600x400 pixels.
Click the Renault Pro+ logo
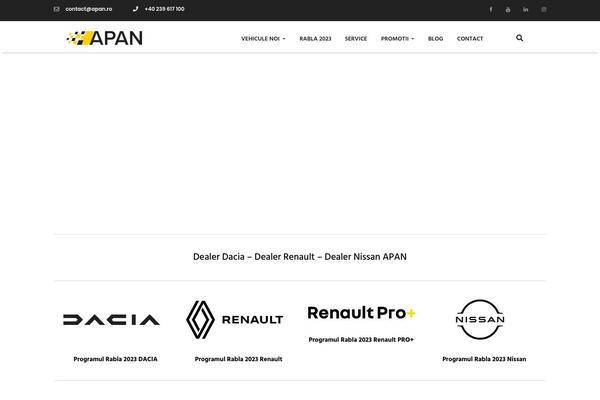[x=361, y=313]
